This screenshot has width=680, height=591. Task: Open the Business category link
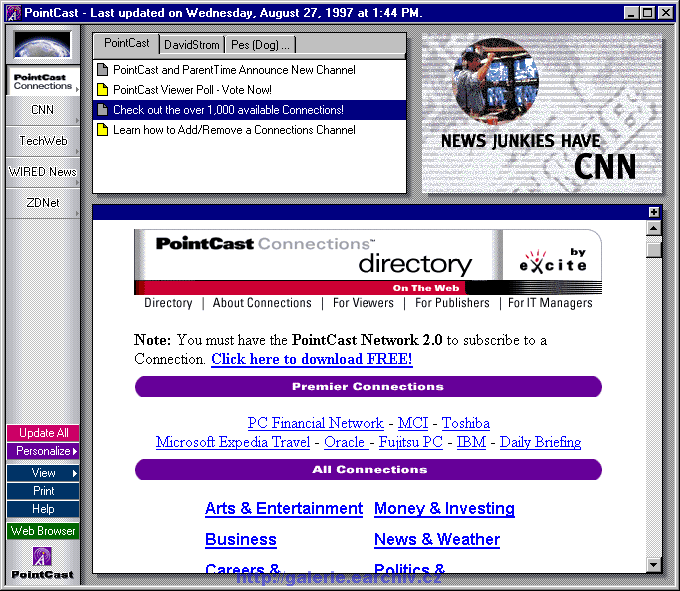241,539
